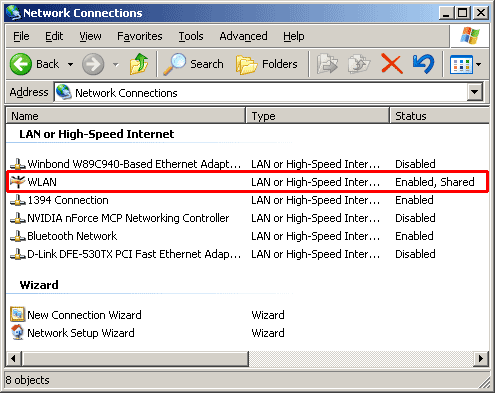Click the green Back arrow button
The image size is (495, 393).
pos(21,64)
